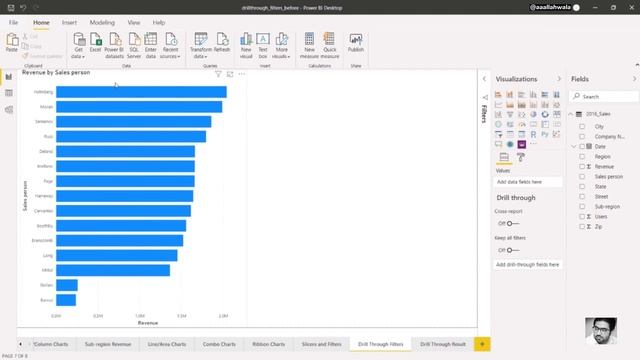The image size is (640, 360).
Task: Toggle Cross-report drill through switch
Action: 513,223
